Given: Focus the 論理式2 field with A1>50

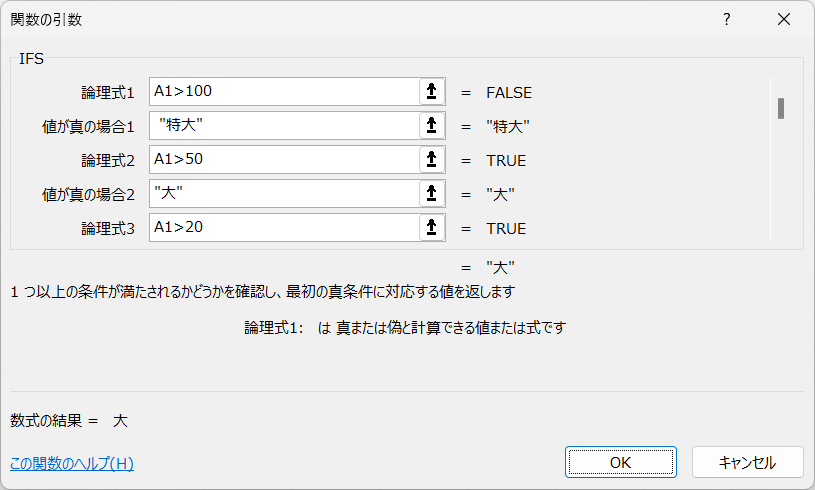Looking at the screenshot, I should (x=284, y=160).
